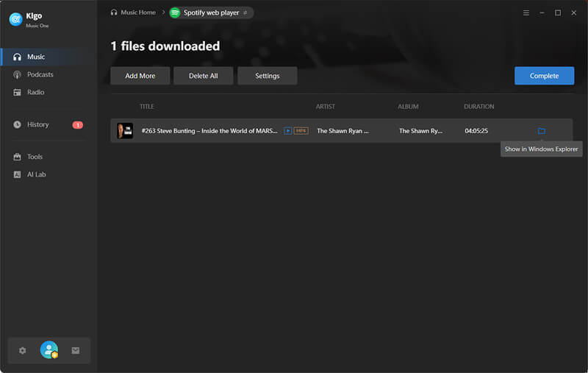The image size is (588, 373).
Task: Click the Spotify logo icon
Action: (175, 13)
